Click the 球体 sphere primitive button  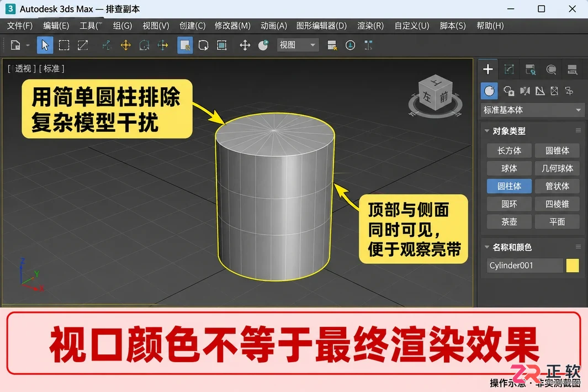pos(509,168)
